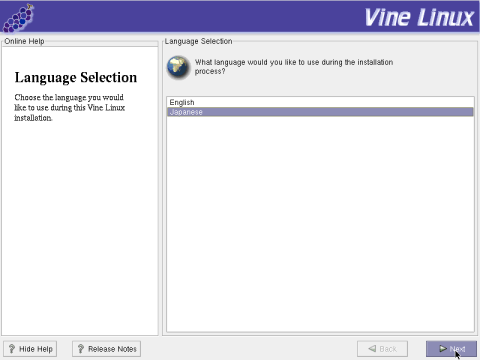The image size is (480, 360).
Task: Click the Language Selection help heading
Action: pyautogui.click(x=76, y=78)
